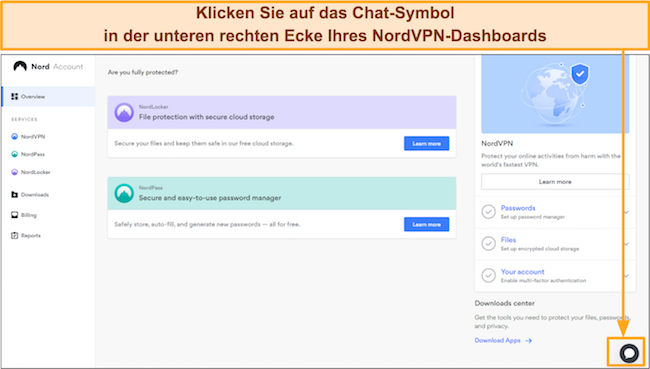Click Learn more under NordVPN panel
Screen dimensions: 650x369
click(x=555, y=182)
